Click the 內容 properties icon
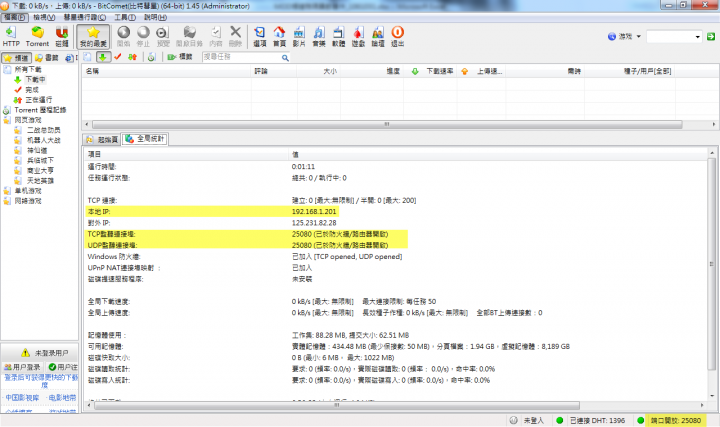The image size is (720, 427). pos(216,36)
